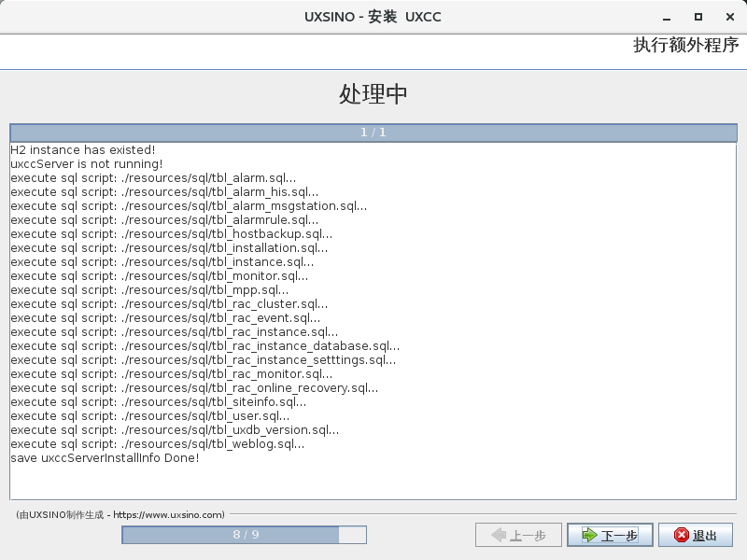Screen dimensions: 747x560
Task: Click the green arrow icon on 下一步
Action: coord(589,535)
